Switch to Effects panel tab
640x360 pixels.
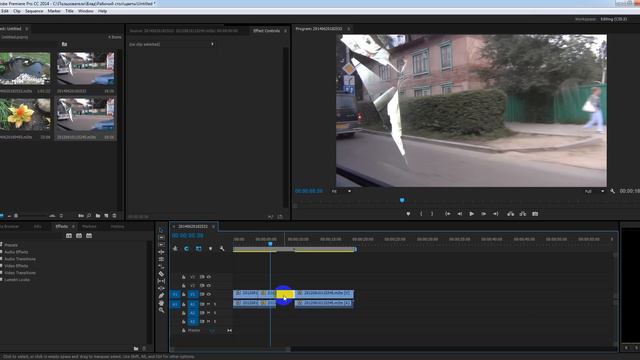point(62,226)
